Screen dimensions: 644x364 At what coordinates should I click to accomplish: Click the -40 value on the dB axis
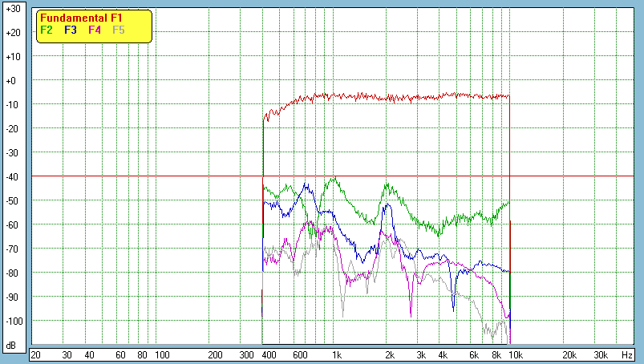point(12,176)
